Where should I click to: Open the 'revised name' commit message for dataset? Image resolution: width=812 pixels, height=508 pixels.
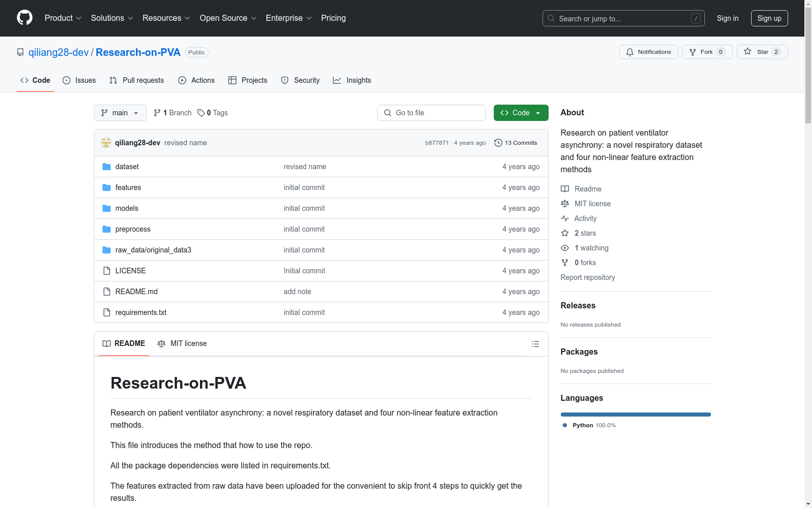click(305, 167)
